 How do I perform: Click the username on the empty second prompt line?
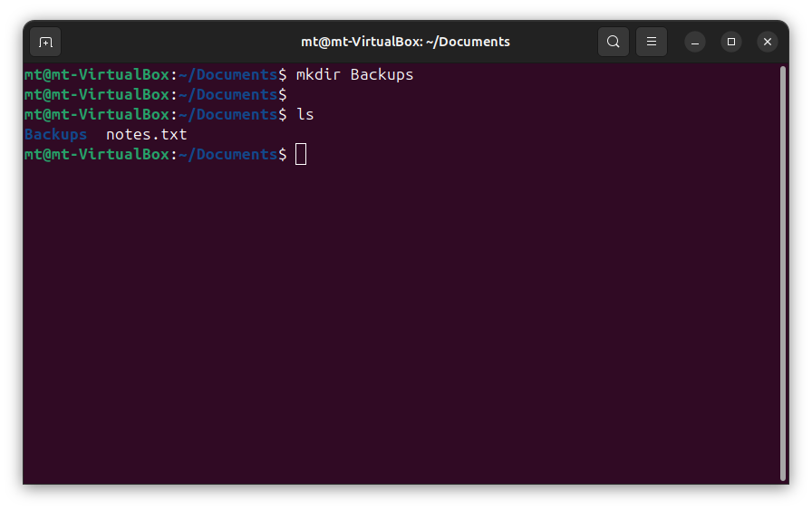point(96,94)
